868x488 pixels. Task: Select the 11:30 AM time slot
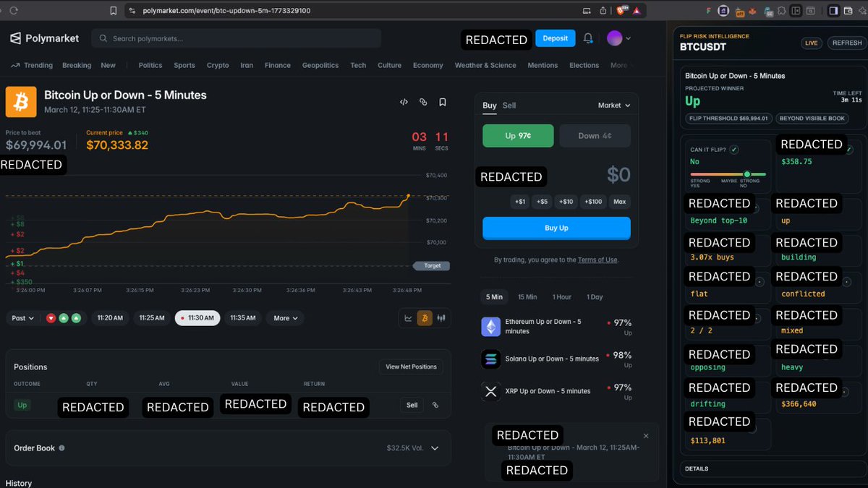(x=197, y=318)
